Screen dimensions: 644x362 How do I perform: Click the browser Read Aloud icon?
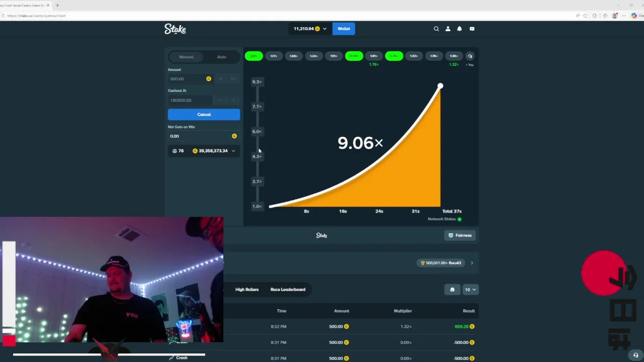pos(578,16)
